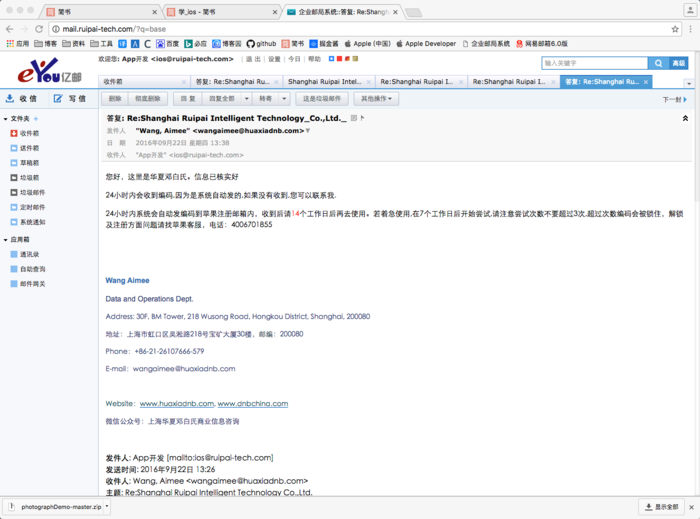Click the search magnifier button

[658, 63]
